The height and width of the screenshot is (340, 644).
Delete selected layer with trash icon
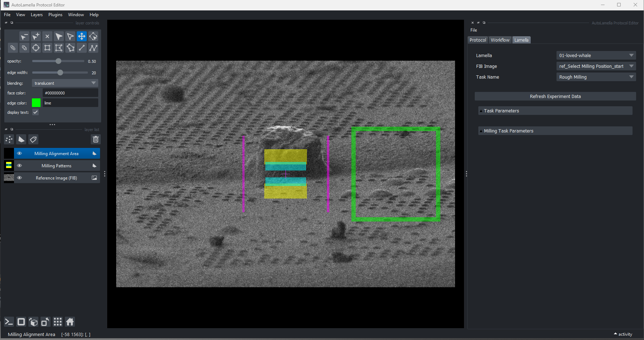(x=95, y=139)
